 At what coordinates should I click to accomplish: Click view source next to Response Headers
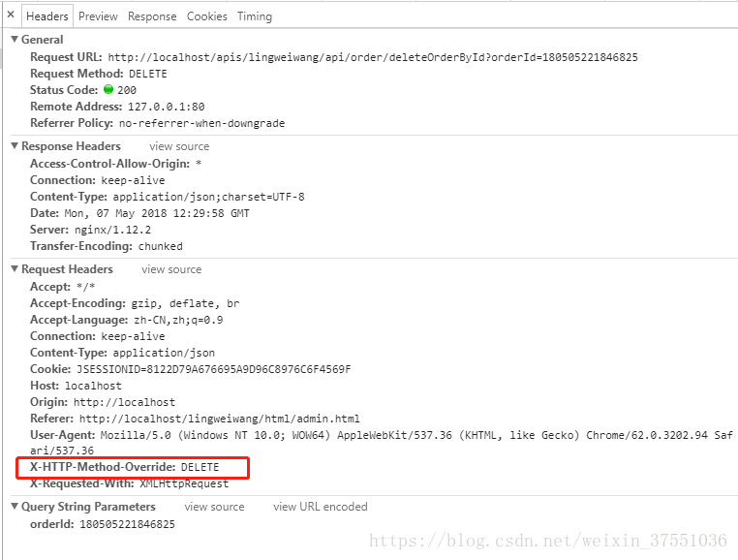coord(179,146)
